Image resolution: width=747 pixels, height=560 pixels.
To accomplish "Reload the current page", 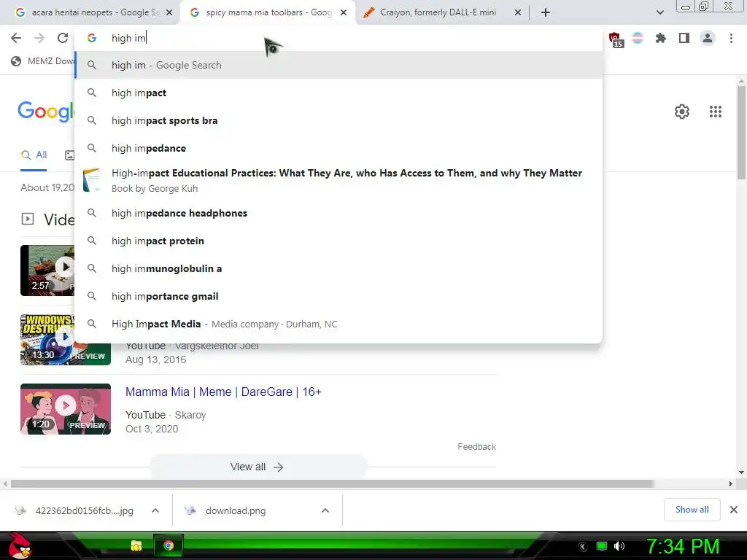I will tap(63, 38).
